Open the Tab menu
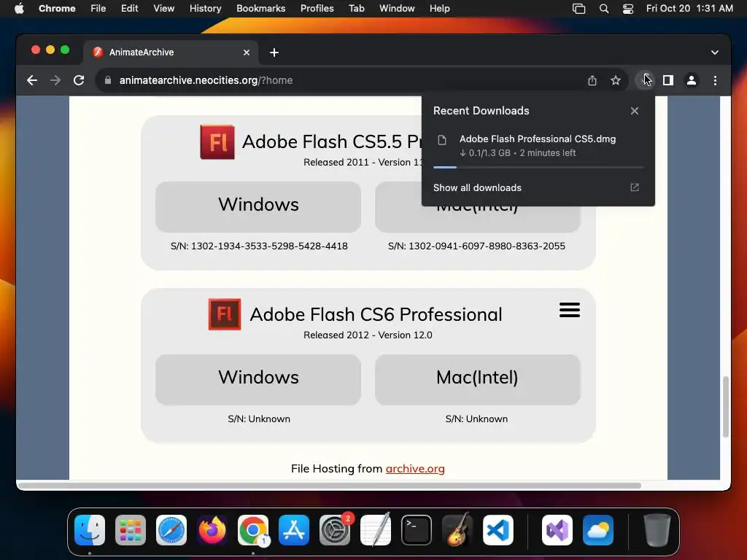The width and height of the screenshot is (747, 560). pos(356,9)
